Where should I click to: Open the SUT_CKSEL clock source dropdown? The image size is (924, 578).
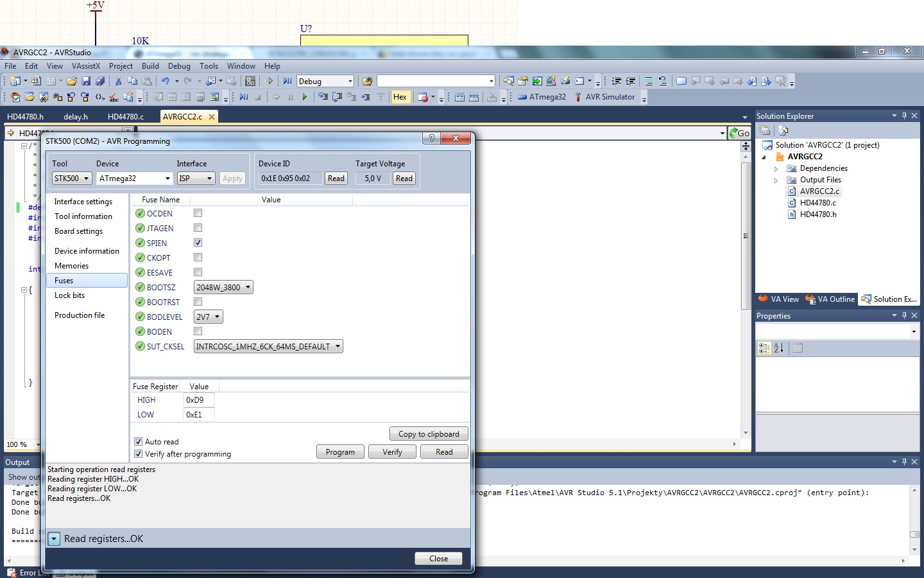[268, 346]
